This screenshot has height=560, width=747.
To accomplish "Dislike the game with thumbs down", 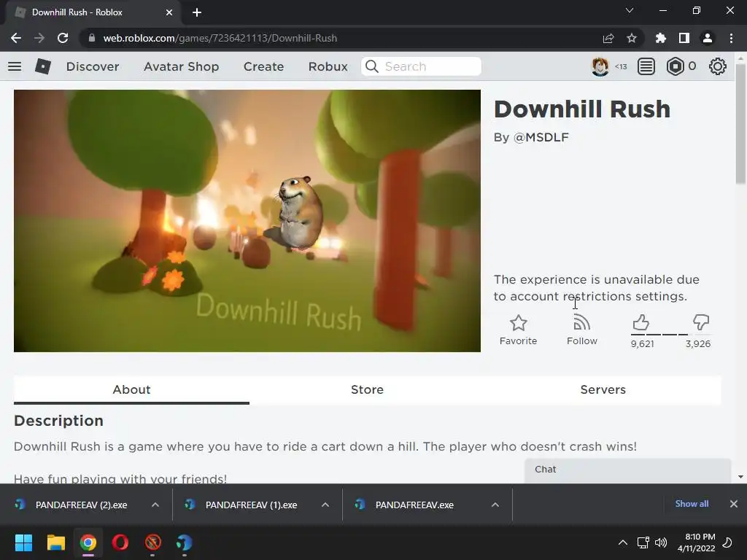I will click(701, 322).
